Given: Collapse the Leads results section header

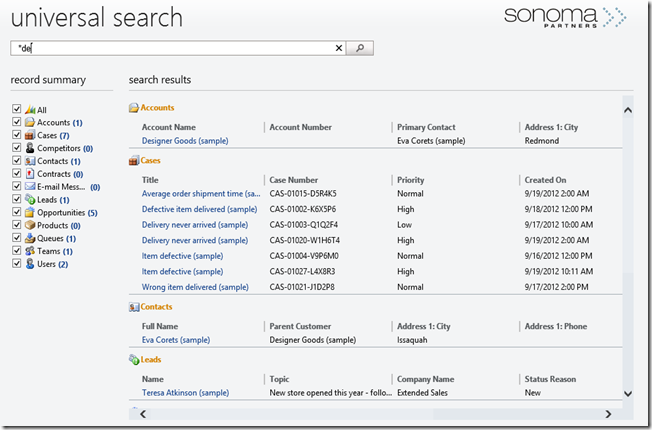Looking at the screenshot, I should (x=151, y=359).
